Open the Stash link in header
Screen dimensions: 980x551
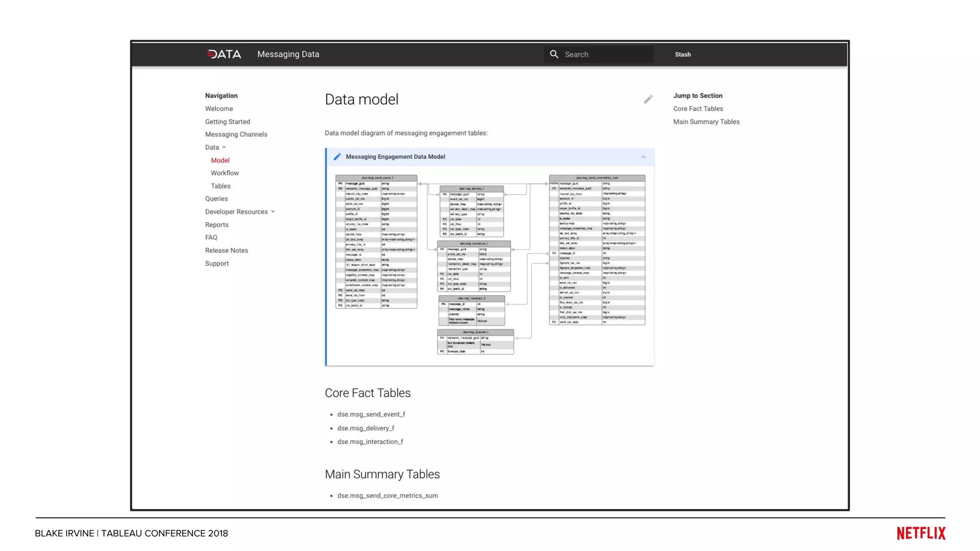point(682,55)
